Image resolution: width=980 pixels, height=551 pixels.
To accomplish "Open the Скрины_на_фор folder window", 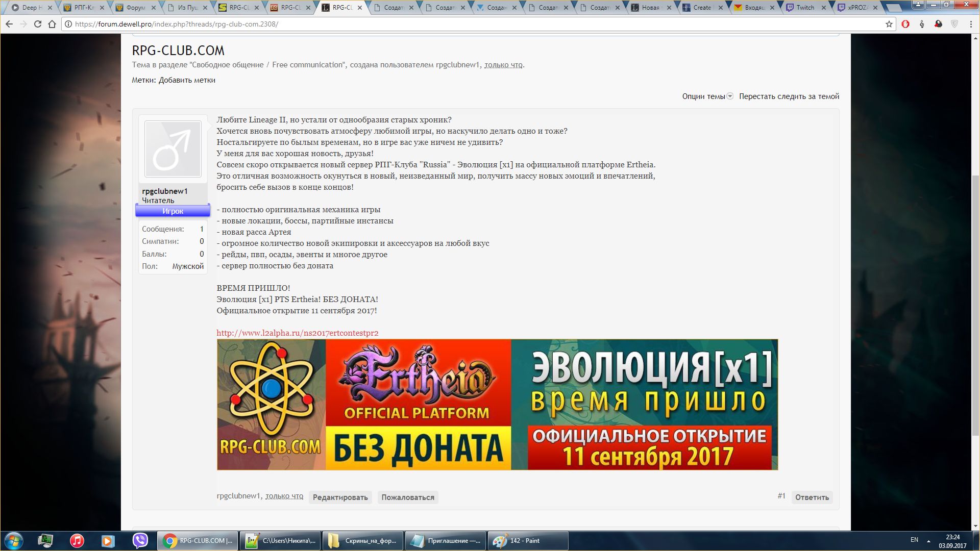I will (363, 541).
